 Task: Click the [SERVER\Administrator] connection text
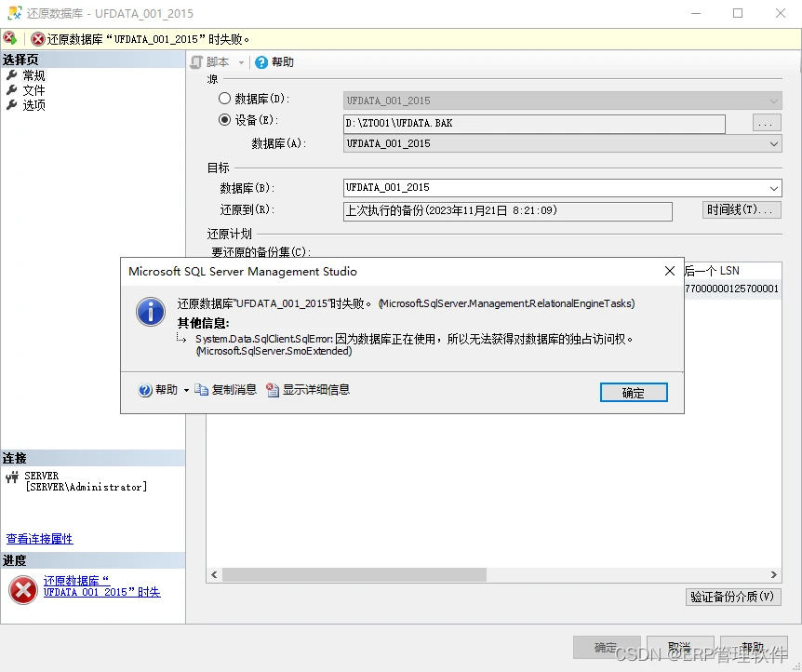click(x=87, y=487)
